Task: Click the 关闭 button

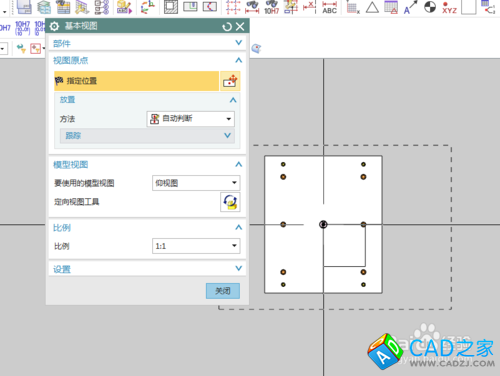Action: click(x=223, y=291)
